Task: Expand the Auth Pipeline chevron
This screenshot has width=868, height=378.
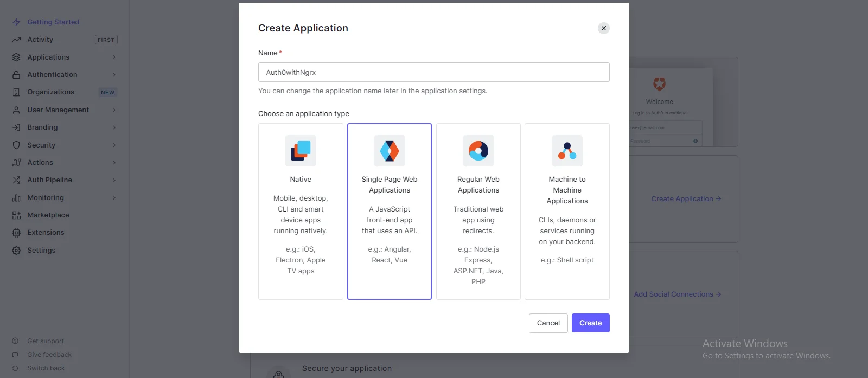Action: 114,180
